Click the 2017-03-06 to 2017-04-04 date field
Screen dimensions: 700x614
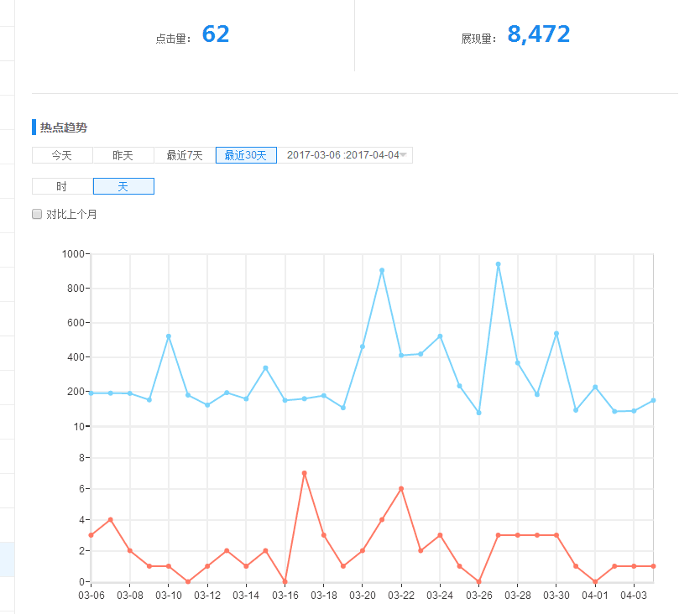342,155
